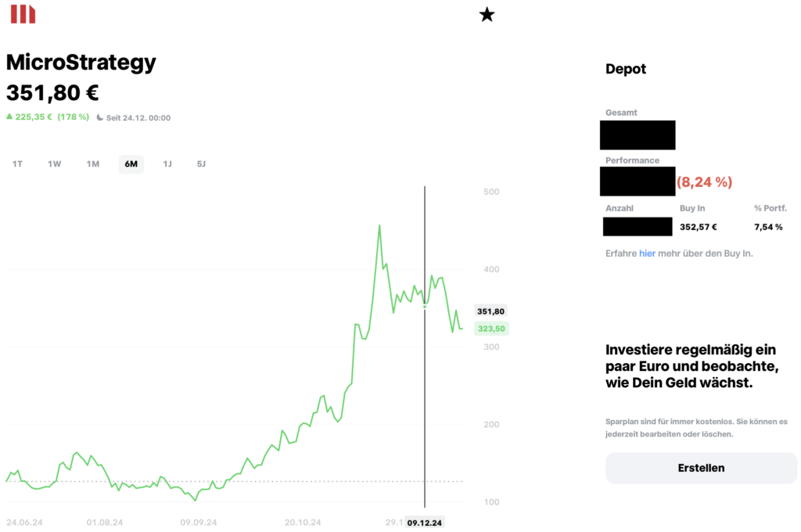
Task: Click the 09.12.24 date marker label
Action: (425, 523)
